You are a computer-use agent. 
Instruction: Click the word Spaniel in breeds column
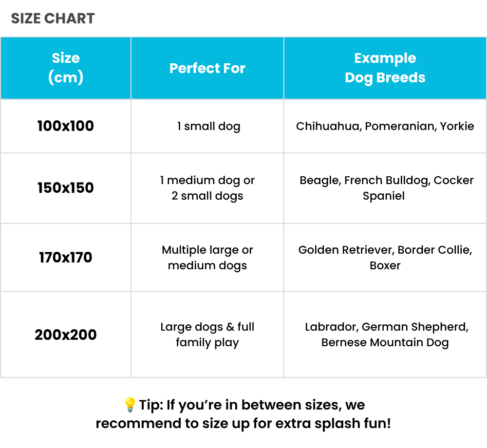384,196
